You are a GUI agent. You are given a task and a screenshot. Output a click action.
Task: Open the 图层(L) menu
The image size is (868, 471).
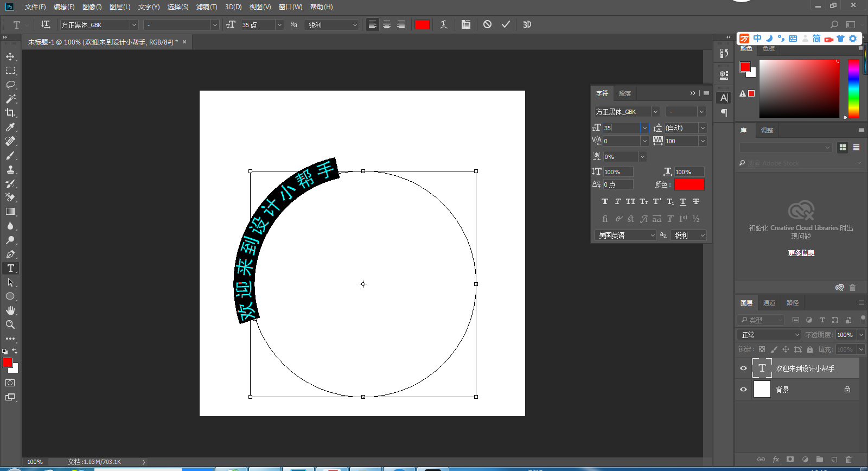click(x=120, y=7)
